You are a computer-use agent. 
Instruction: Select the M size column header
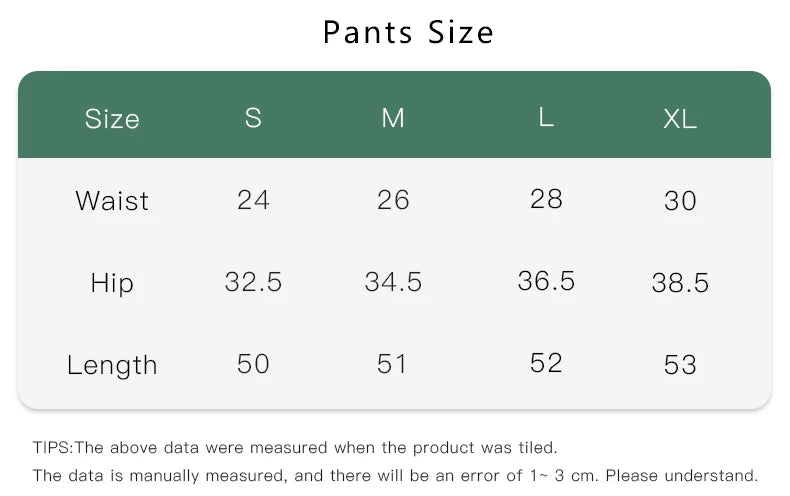pos(393,118)
